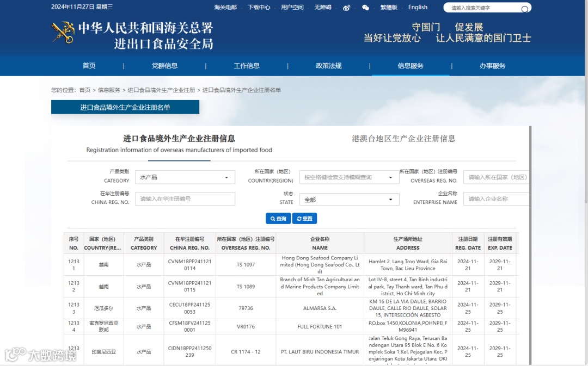The width and height of the screenshot is (588, 366).
Task: Click breadcrumb 进口食品境外生产企业注册 link
Action: [x=161, y=90]
